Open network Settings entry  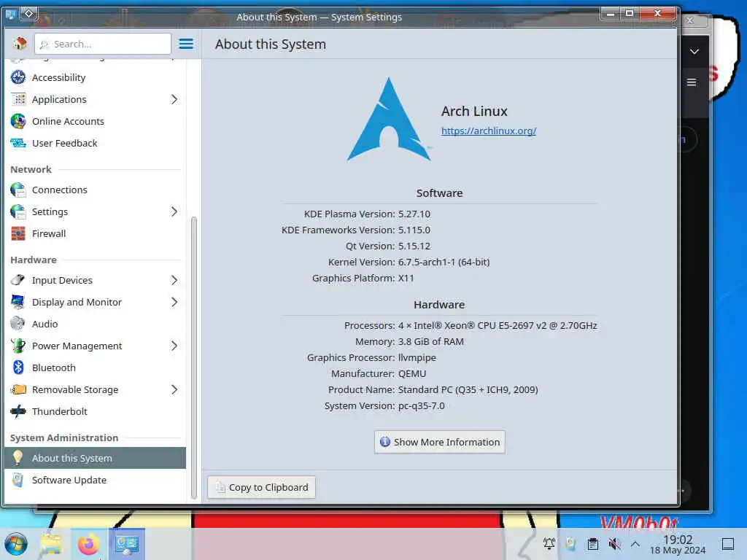pos(96,212)
